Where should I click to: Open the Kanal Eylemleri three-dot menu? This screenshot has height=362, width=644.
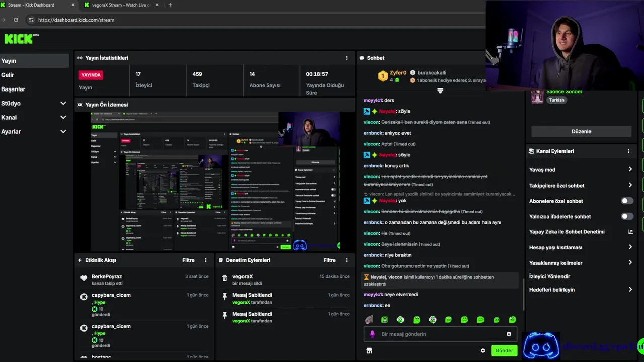628,151
